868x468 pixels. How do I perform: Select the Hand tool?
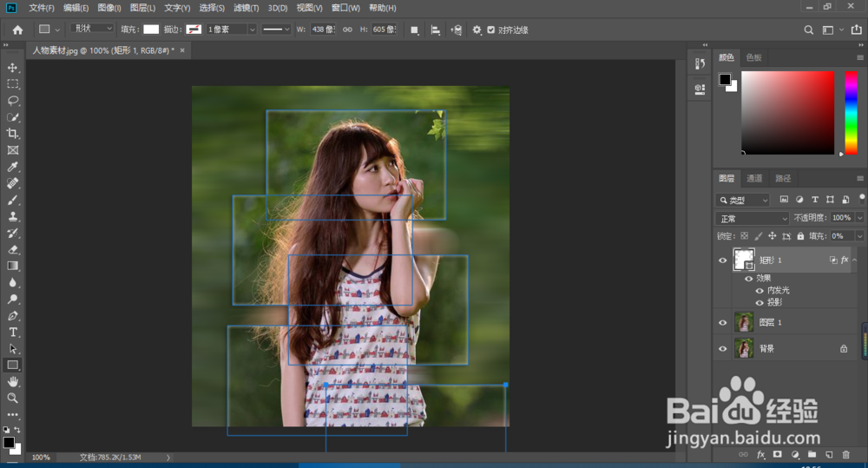pos(12,382)
